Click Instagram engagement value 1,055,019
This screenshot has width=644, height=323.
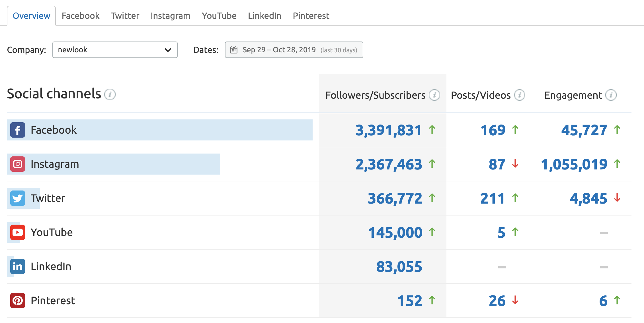574,164
